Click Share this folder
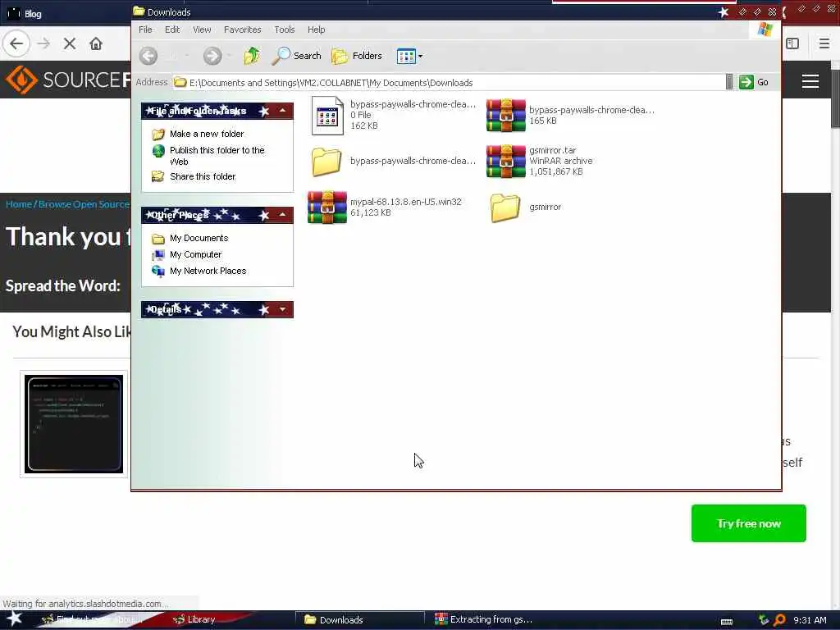840x630 pixels. pyautogui.click(x=203, y=176)
